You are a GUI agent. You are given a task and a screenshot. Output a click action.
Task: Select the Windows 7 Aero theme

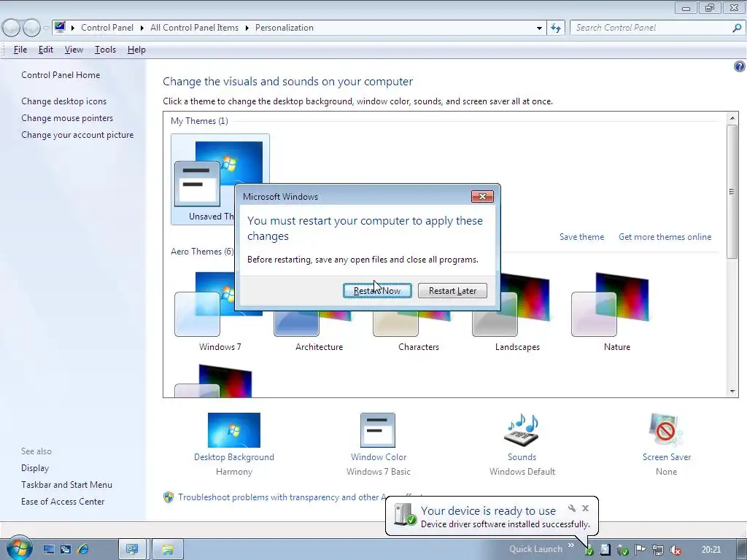point(220,312)
